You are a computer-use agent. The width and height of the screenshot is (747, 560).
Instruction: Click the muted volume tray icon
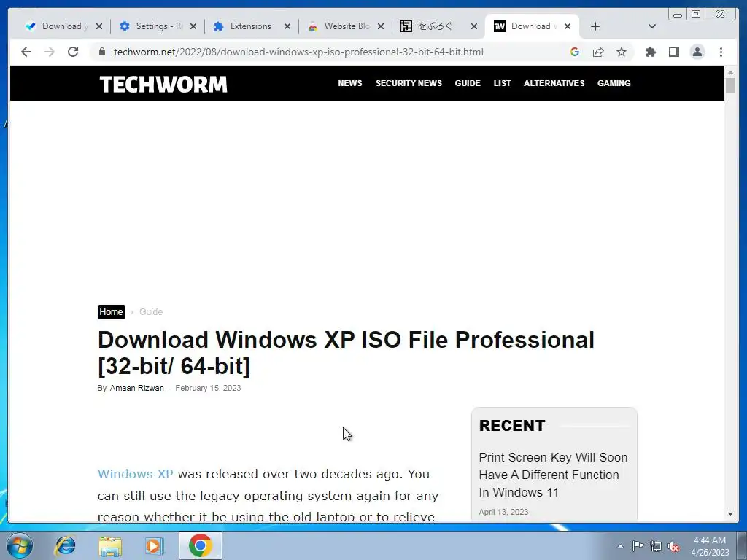pyautogui.click(x=673, y=547)
